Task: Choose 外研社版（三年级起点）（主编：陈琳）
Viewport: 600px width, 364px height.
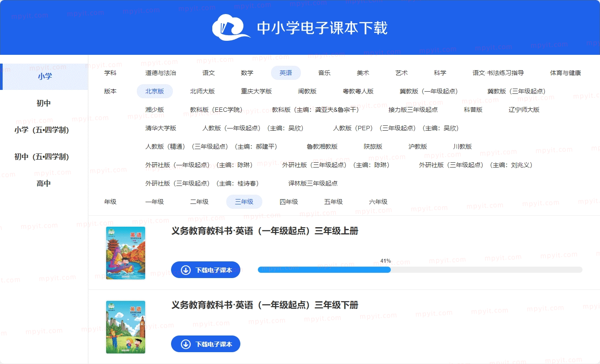Action: pos(338,165)
